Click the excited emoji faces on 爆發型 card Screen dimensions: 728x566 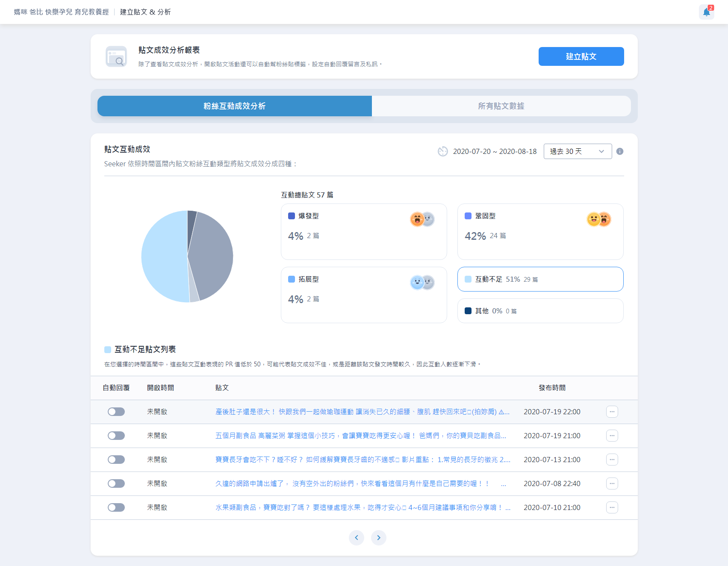pyautogui.click(x=422, y=219)
